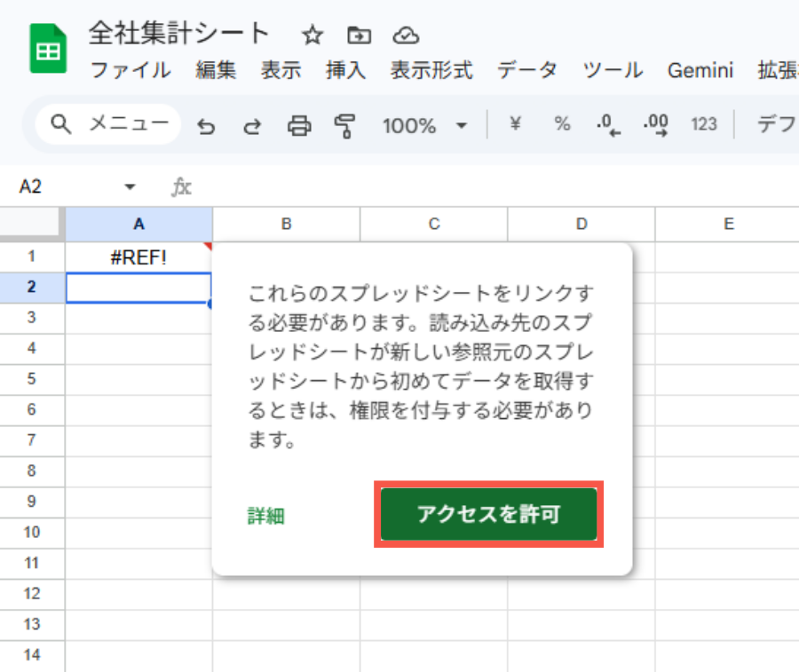Open more number formats via 123 icon
The height and width of the screenshot is (672, 799).
704,124
